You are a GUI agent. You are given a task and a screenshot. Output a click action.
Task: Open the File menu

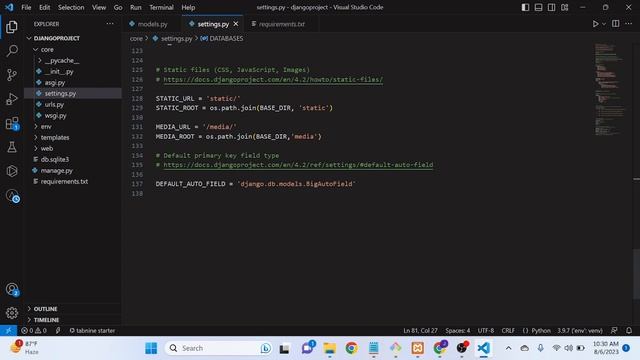click(x=26, y=7)
